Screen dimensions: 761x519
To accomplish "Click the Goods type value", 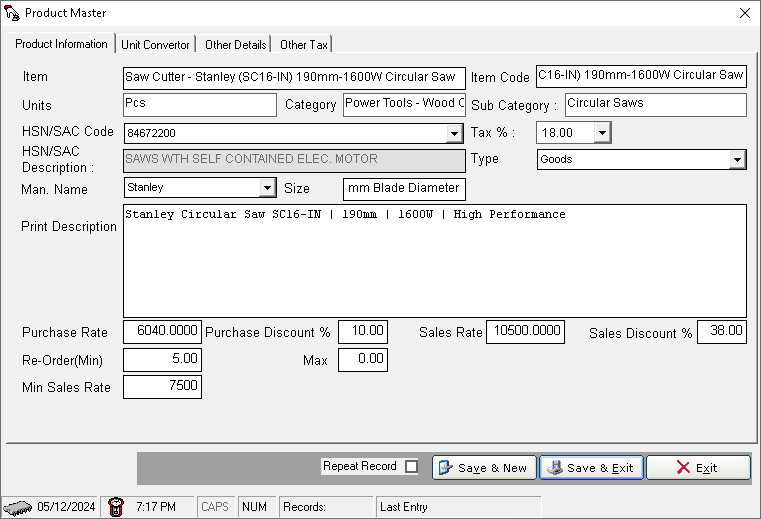I will coord(556,159).
